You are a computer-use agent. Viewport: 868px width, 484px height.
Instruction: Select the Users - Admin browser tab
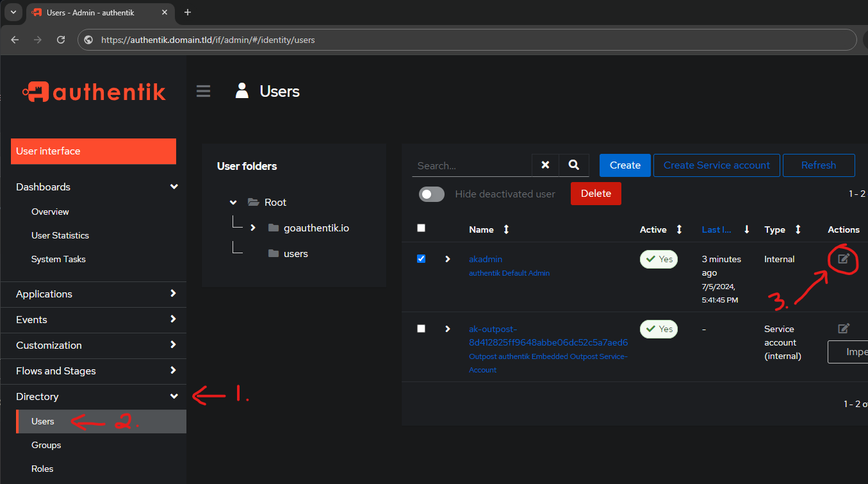pyautogui.click(x=99, y=12)
